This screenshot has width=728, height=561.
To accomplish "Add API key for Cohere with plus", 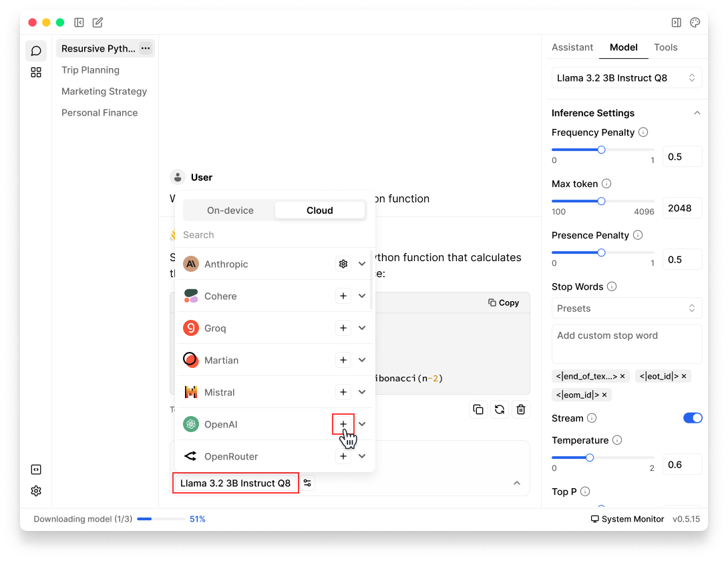I will tap(343, 296).
